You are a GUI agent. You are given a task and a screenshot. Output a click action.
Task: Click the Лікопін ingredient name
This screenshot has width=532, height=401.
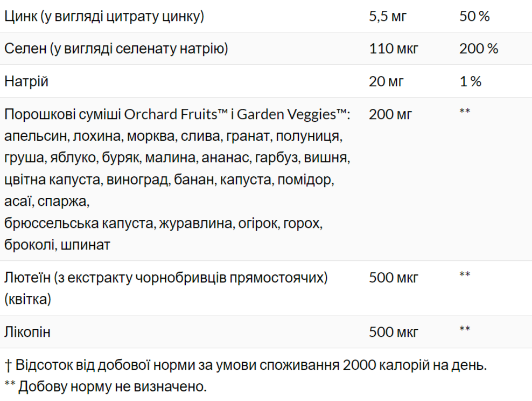point(27,331)
